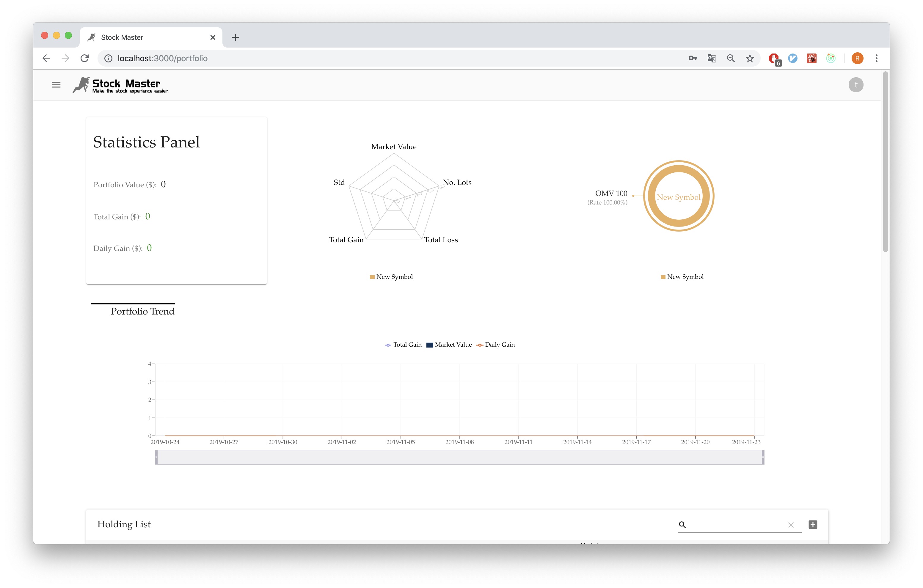Screen dimensions: 923x588
Task: Click the right handle of date zoom slider
Action: point(763,457)
